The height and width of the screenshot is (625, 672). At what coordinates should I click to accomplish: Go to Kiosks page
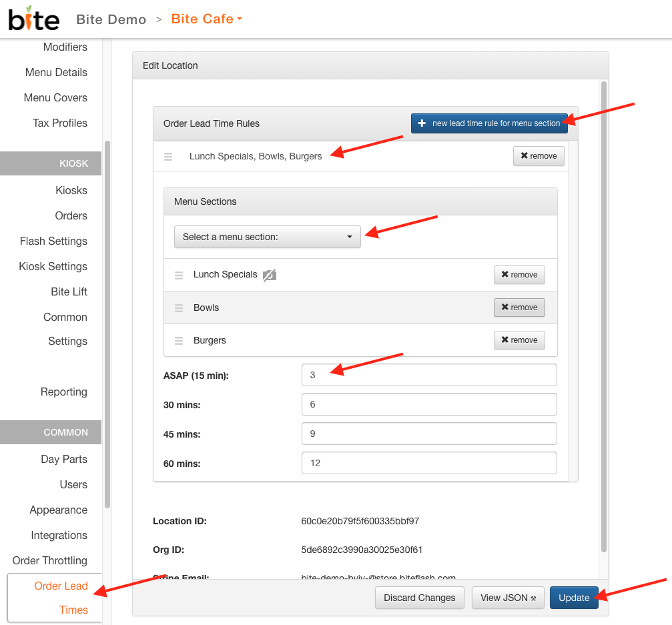(71, 190)
